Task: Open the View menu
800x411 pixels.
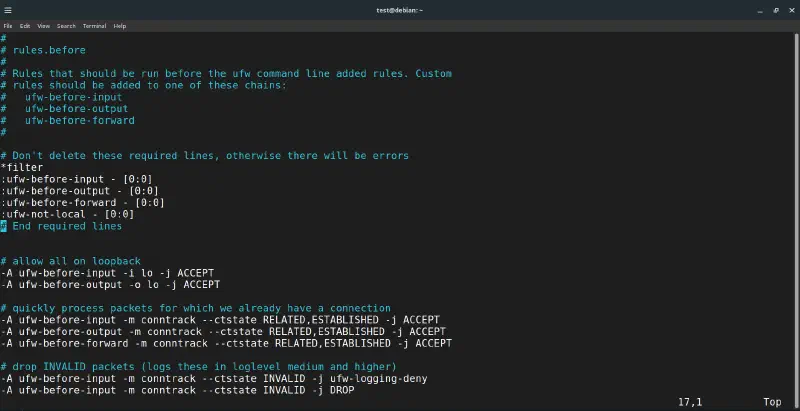Action: [44, 26]
